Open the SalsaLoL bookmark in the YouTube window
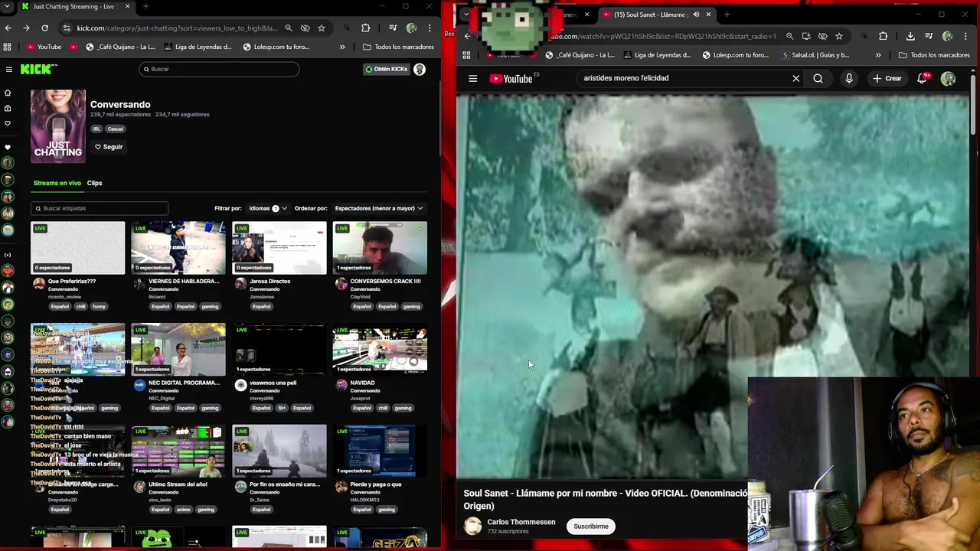Image resolution: width=980 pixels, height=551 pixels. click(x=815, y=55)
